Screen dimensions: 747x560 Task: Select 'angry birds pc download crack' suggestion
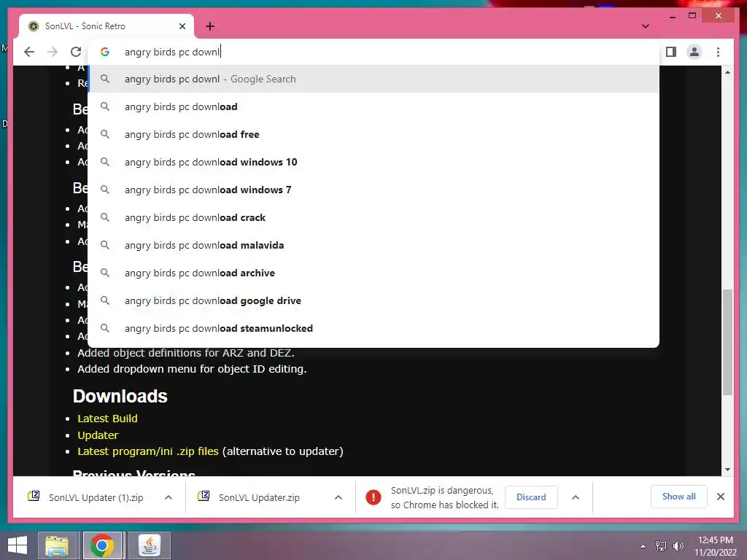[x=374, y=217]
